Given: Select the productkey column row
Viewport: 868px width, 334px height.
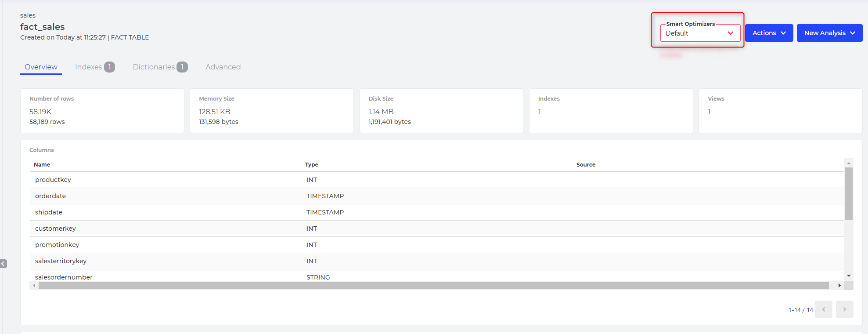Looking at the screenshot, I should [53, 180].
